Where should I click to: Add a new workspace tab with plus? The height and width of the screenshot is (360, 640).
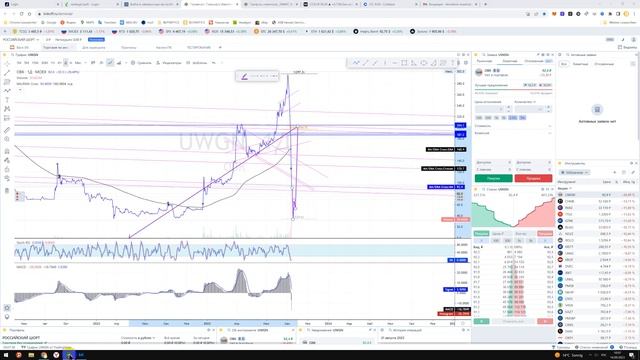pyautogui.click(x=220, y=47)
